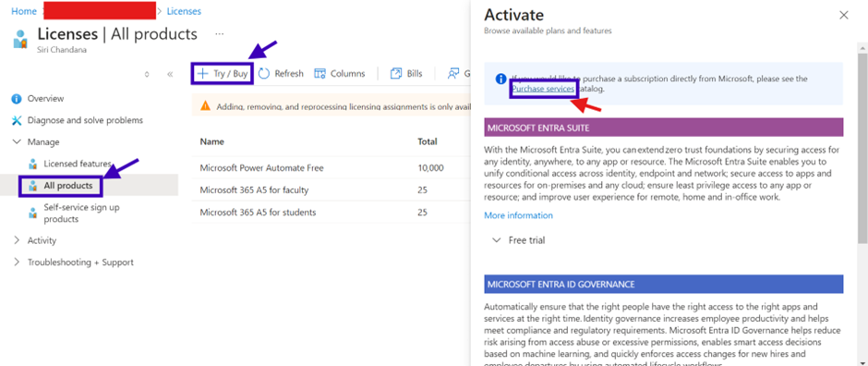Go to Home breadcrumb
Image resolution: width=868 pixels, height=366 pixels.
[x=24, y=11]
